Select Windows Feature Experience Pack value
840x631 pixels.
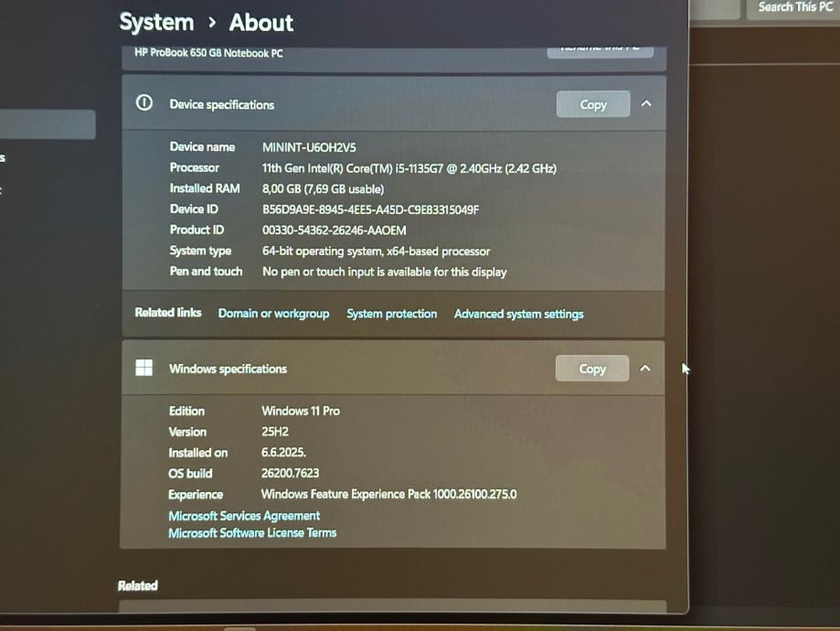(389, 495)
